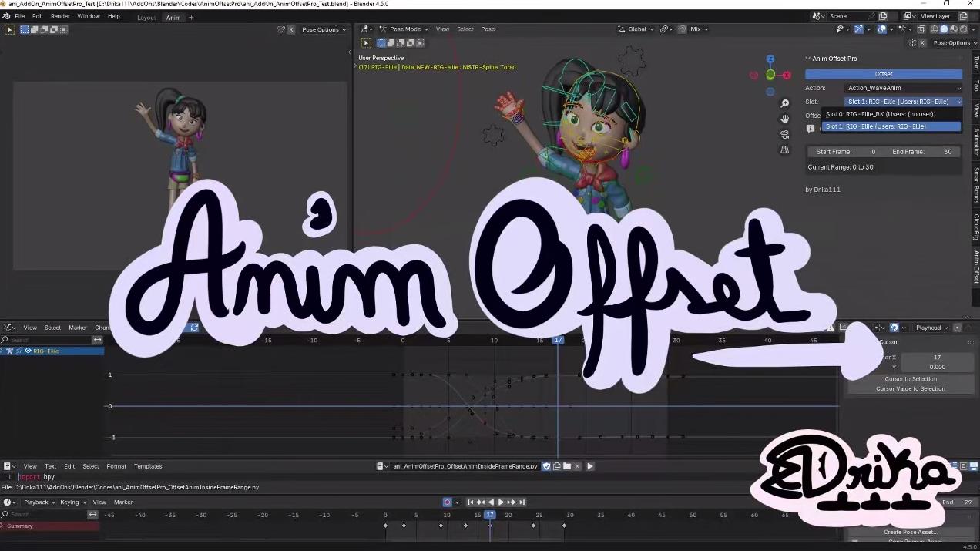Screen dimensions: 980x551
Task: Click the red X axis on the navigation gizmo
Action: pyautogui.click(x=787, y=76)
